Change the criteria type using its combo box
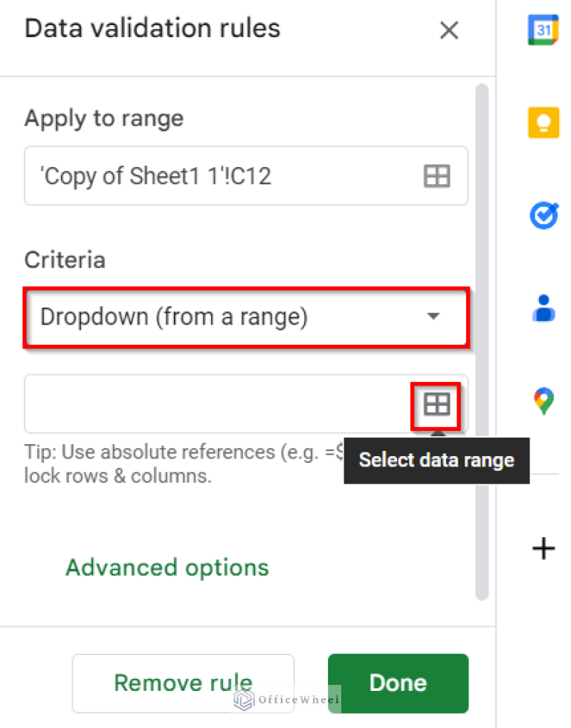Screen dimensions: 571x728 click(223, 316)
